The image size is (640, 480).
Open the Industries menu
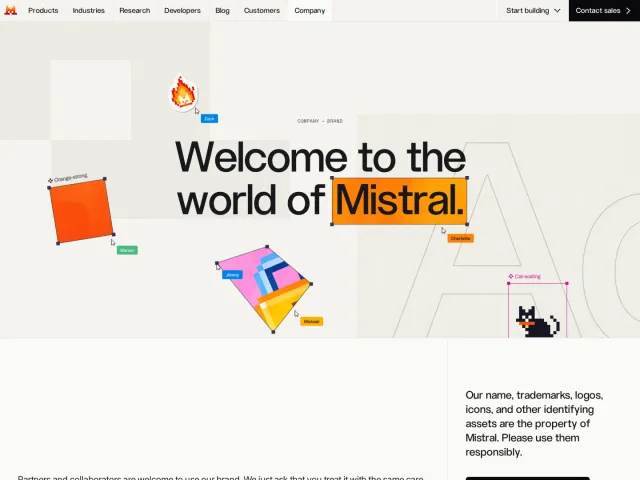tap(89, 11)
